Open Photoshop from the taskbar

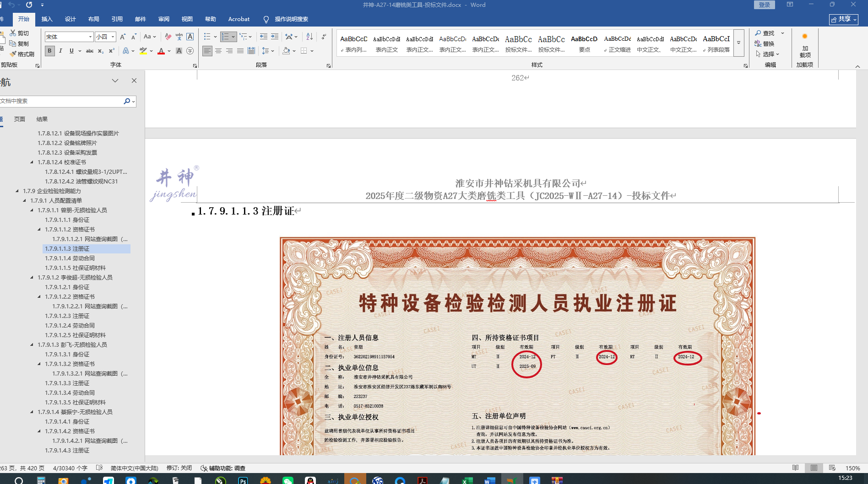(243, 480)
